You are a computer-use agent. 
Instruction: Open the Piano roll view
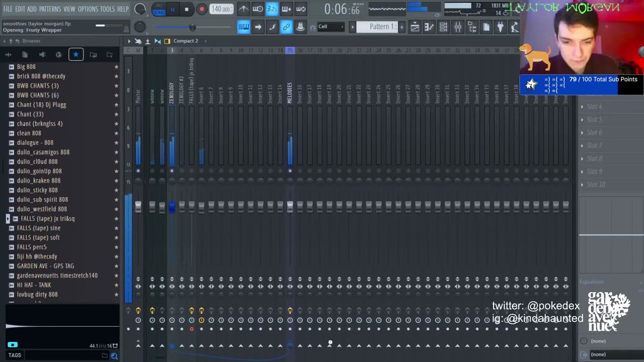[429, 27]
